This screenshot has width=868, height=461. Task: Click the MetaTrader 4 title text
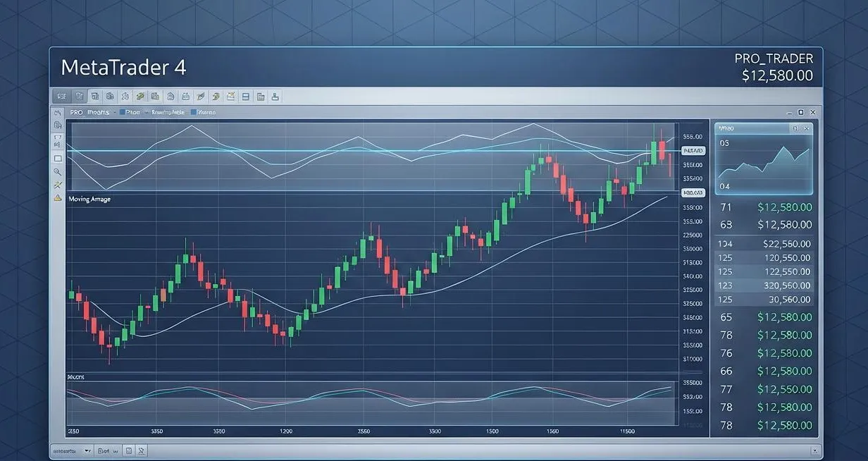tap(124, 68)
